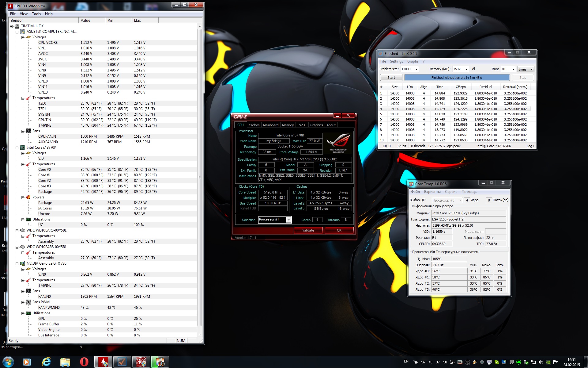
Task: Click the HWMonitor lightning icon in taskbar
Action: pos(103,362)
